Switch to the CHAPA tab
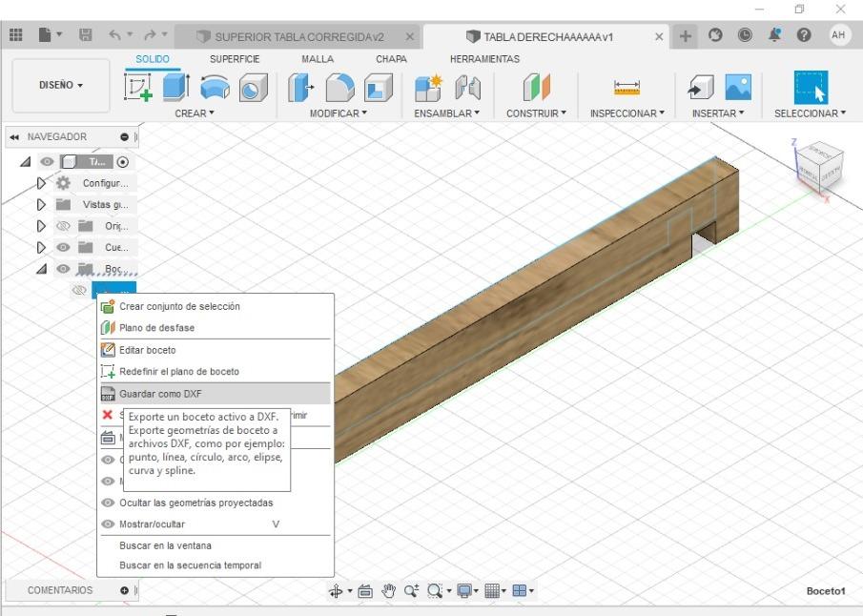 click(x=391, y=59)
